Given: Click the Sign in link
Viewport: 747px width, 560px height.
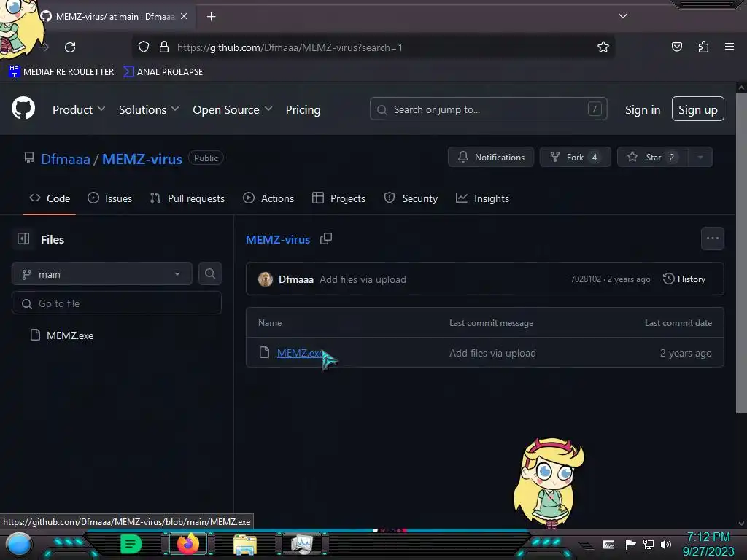Looking at the screenshot, I should pyautogui.click(x=643, y=109).
